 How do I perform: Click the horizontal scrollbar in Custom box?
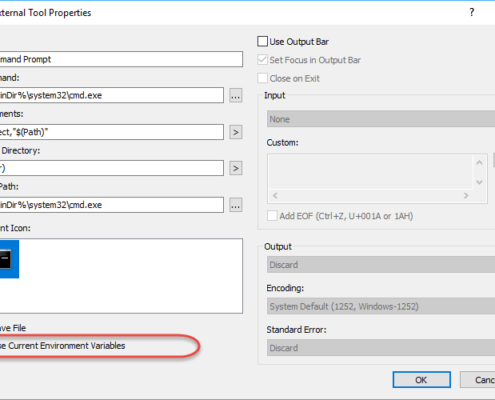(x=370, y=196)
